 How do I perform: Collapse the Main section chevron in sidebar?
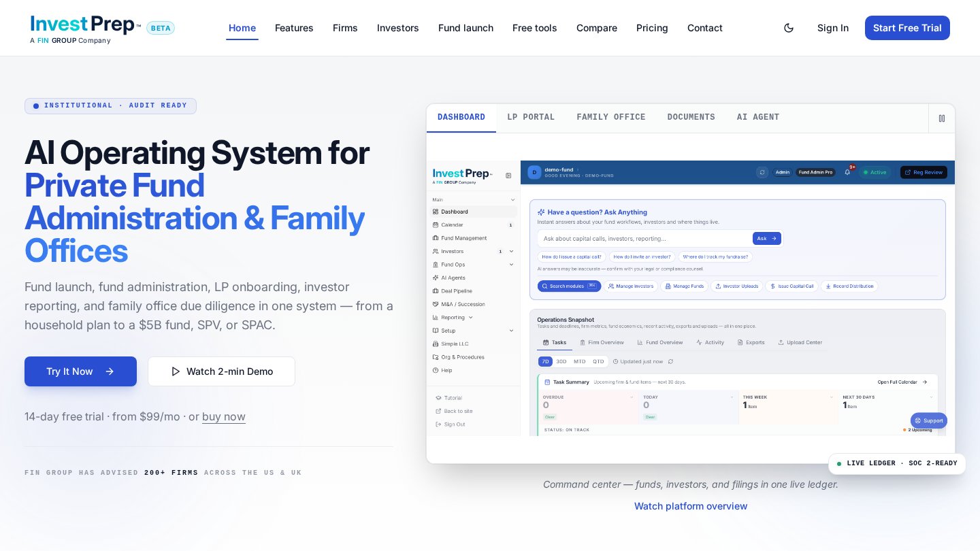(x=512, y=199)
